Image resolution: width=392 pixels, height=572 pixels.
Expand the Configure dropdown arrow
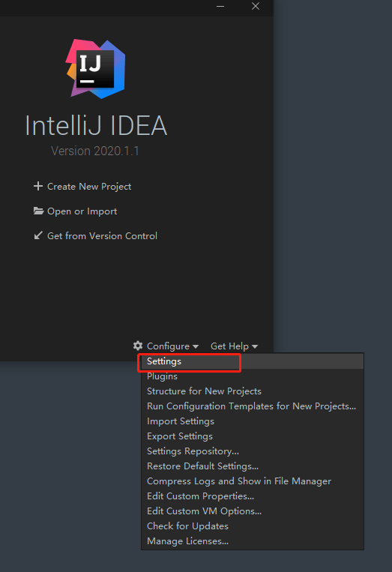click(196, 346)
